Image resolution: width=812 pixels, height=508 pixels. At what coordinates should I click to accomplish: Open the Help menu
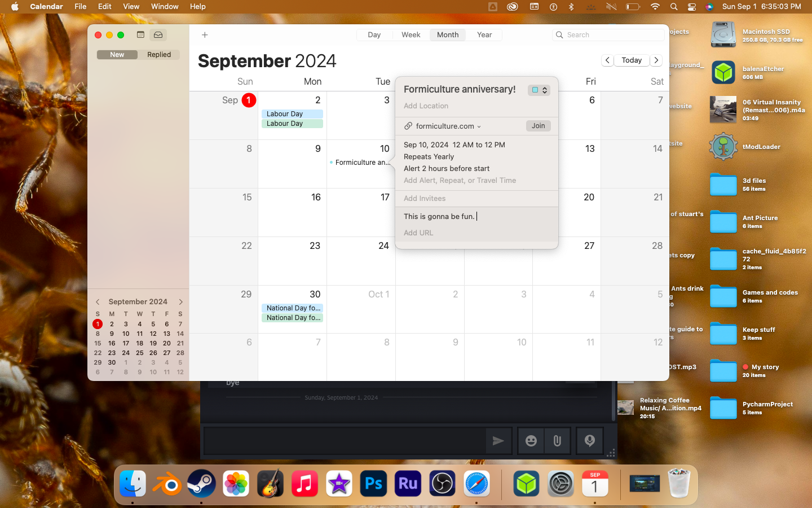[x=198, y=7]
